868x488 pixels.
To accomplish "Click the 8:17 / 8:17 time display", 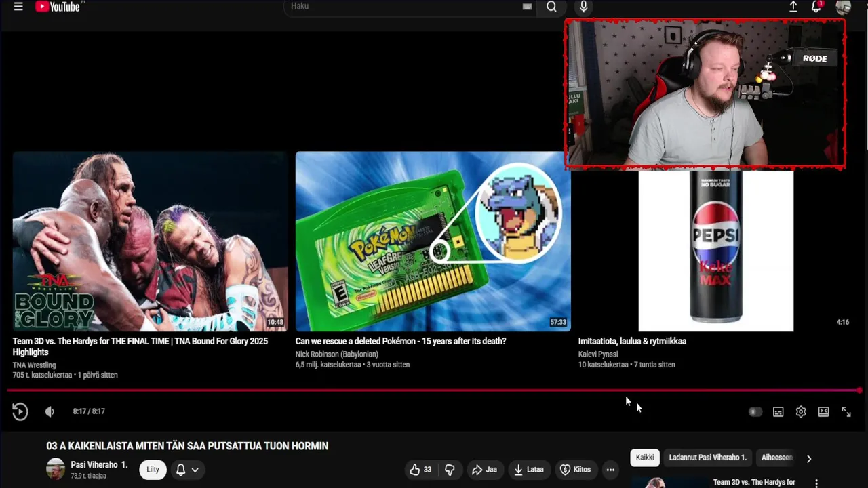I will tap(89, 411).
